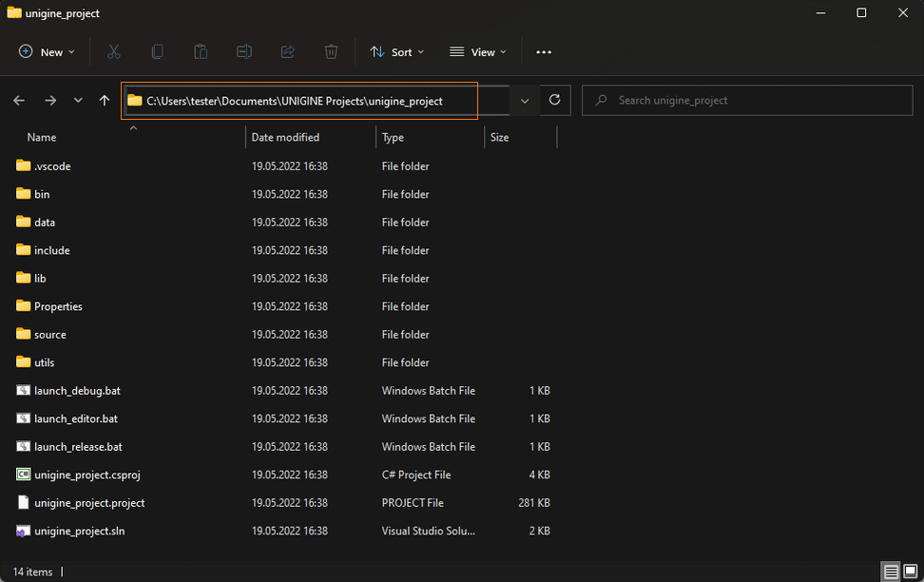Switch to details view toggle
The width and height of the screenshot is (924, 582).
(x=891, y=572)
